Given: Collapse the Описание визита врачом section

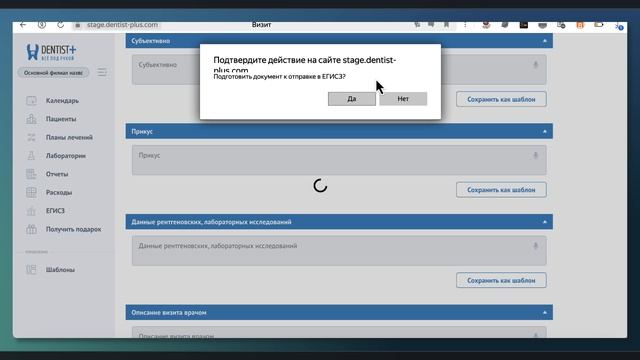Looking at the screenshot, I should 544,313.
